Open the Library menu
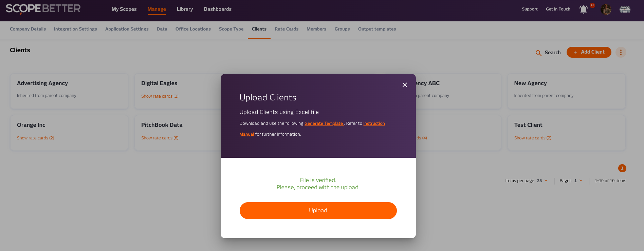The image size is (644, 251). point(185,9)
